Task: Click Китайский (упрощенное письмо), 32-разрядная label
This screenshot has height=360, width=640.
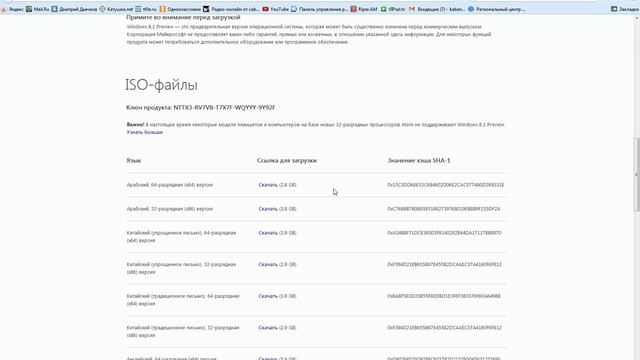Action: [x=181, y=268]
